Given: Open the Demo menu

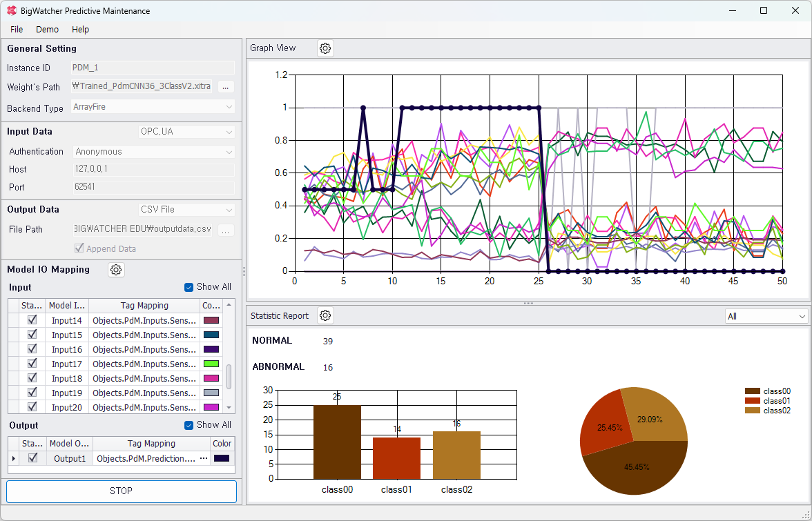Looking at the screenshot, I should (x=48, y=30).
